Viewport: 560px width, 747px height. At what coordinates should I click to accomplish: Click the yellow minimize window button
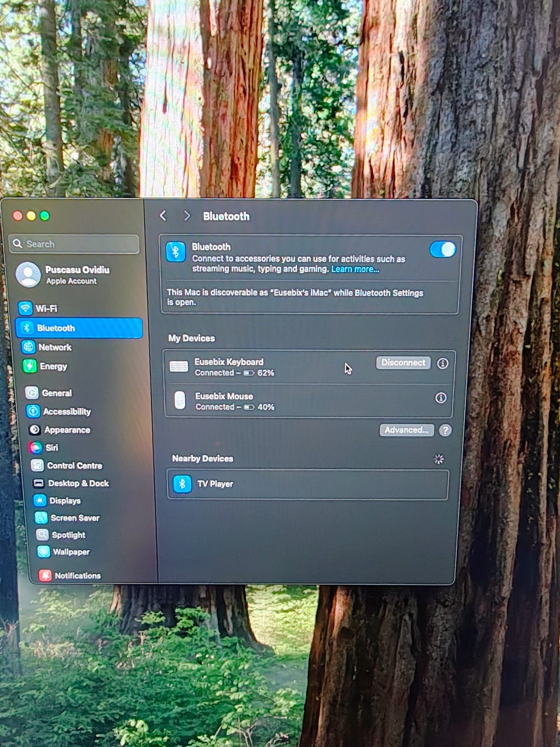[31, 216]
